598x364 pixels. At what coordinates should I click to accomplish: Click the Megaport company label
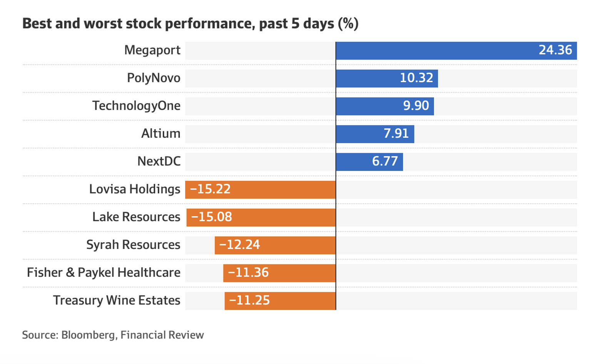[152, 50]
